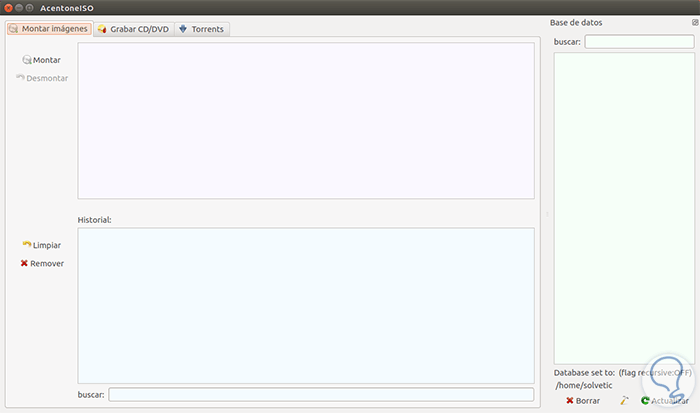Image resolution: width=700 pixels, height=413 pixels.
Task: Click inside the mounted images list area
Action: pos(306,121)
